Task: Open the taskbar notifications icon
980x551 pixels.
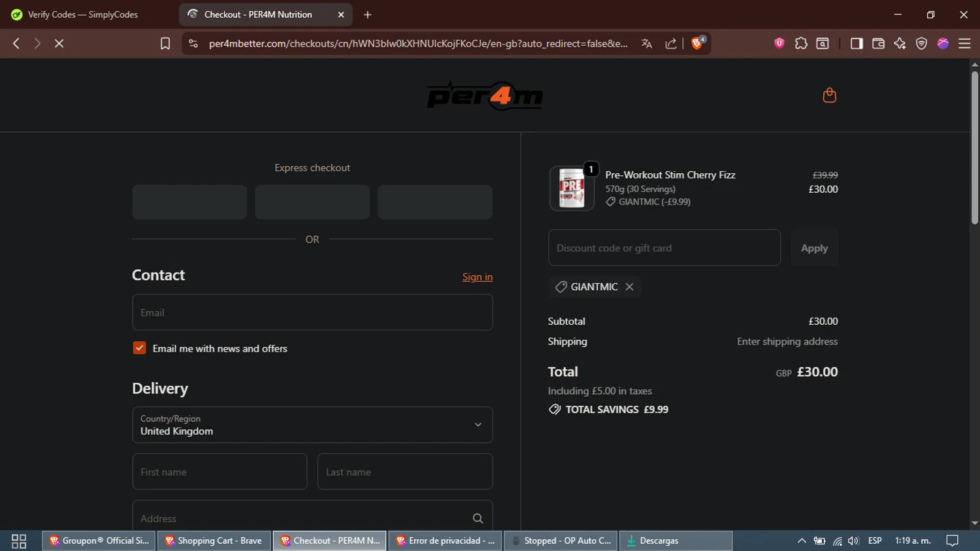Action: [953, 541]
